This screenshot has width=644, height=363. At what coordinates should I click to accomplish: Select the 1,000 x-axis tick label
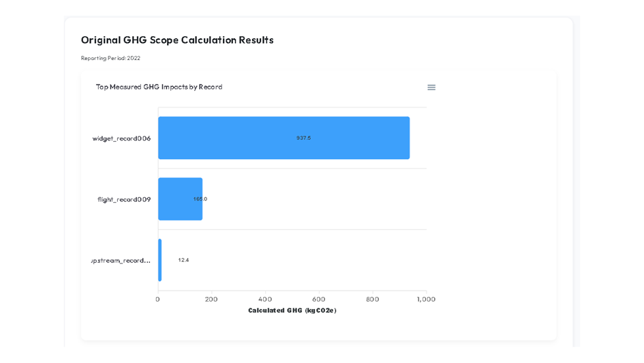coord(426,299)
